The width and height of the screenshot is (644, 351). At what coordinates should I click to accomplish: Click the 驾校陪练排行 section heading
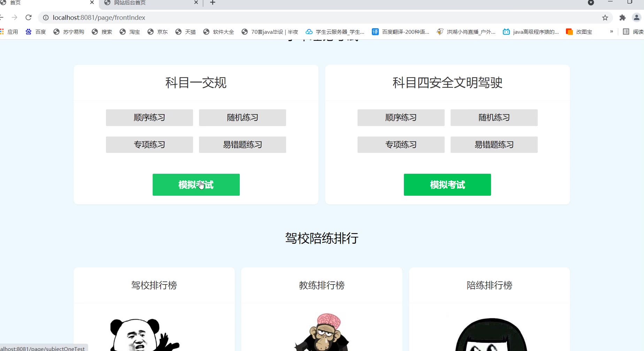click(322, 239)
